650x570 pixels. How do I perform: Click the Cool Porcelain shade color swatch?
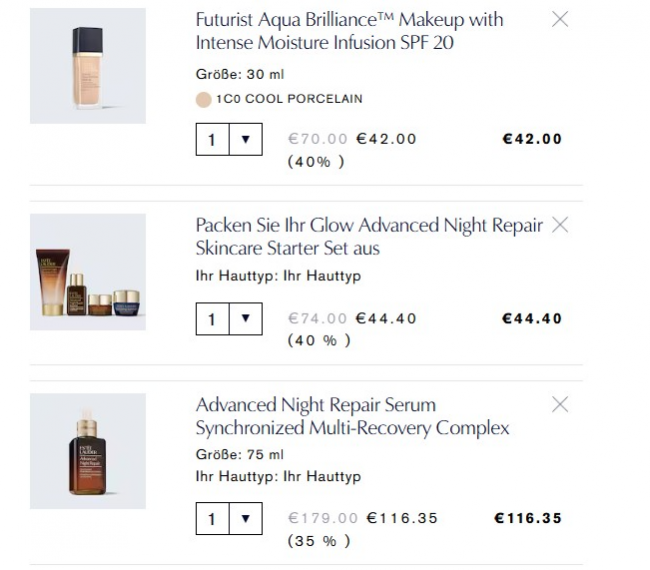[204, 99]
